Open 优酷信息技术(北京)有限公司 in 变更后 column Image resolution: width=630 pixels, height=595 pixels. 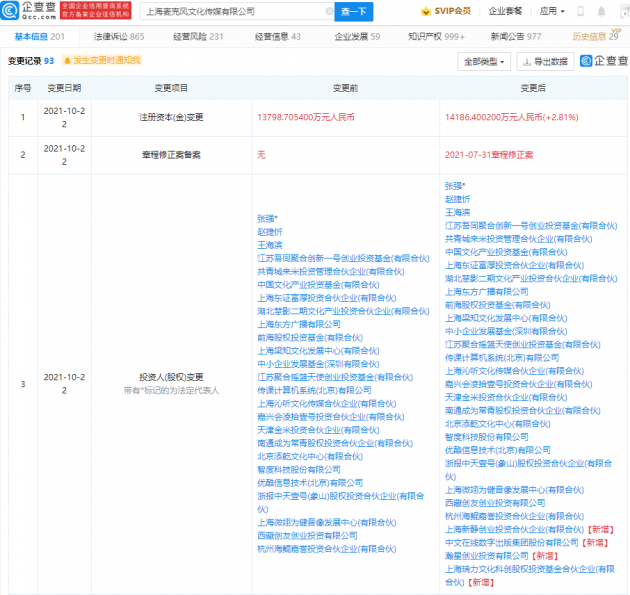coord(497,450)
